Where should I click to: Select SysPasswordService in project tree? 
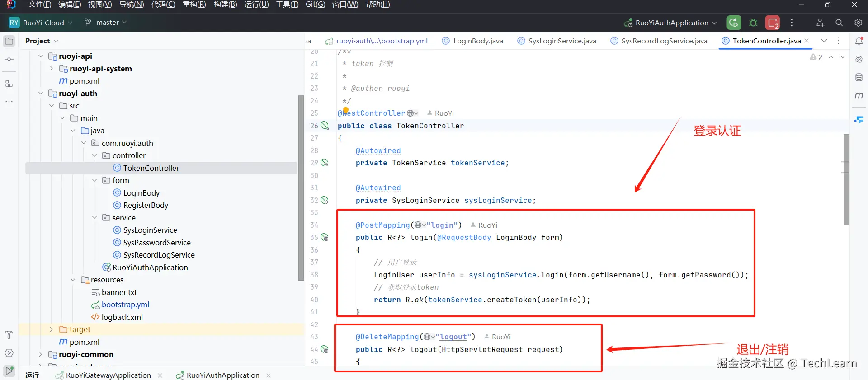pos(157,243)
